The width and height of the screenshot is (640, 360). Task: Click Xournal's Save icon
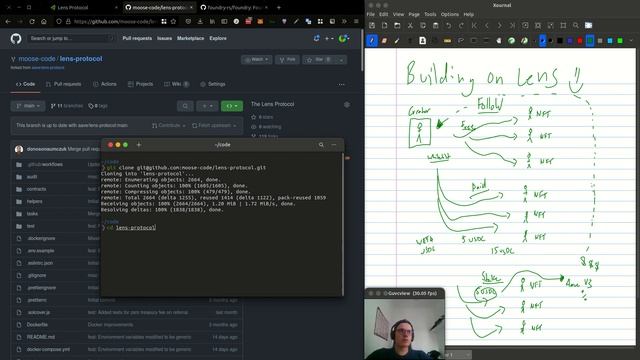(x=371, y=25)
